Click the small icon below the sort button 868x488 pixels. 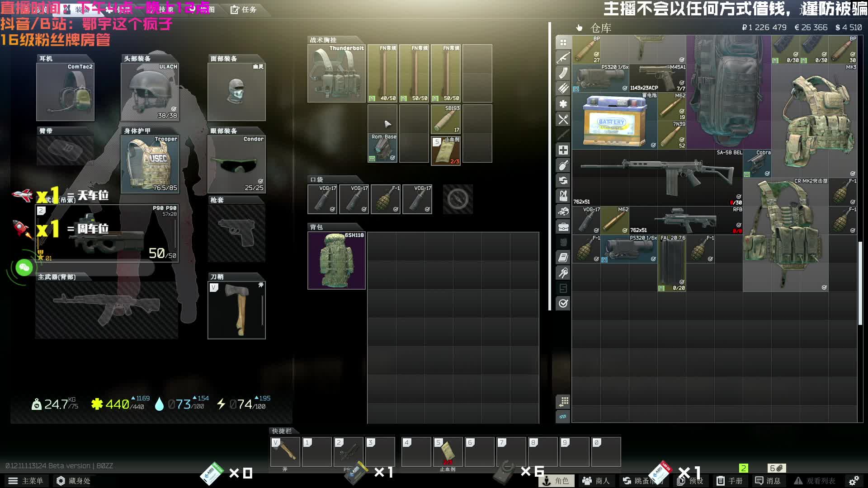click(563, 417)
